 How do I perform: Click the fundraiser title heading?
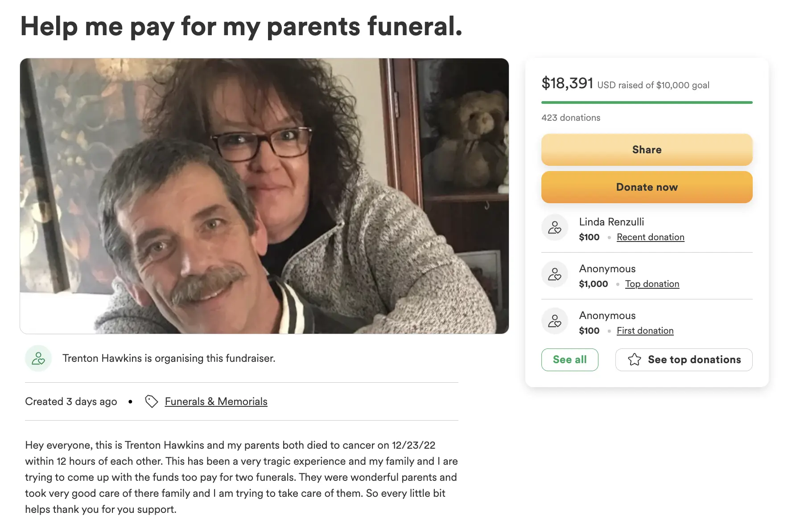(241, 26)
